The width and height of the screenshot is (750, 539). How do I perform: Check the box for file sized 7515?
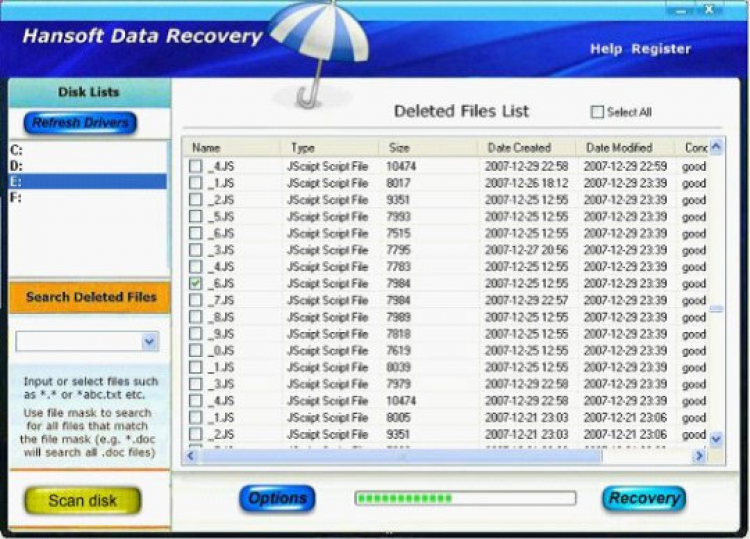[196, 233]
